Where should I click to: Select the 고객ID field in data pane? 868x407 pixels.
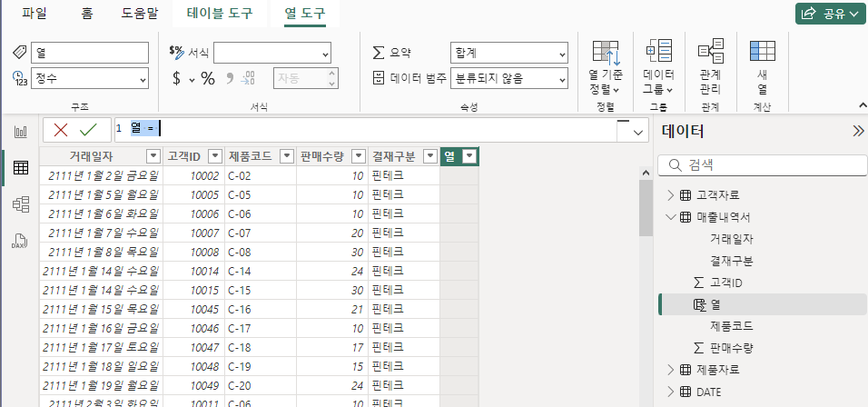click(x=725, y=283)
